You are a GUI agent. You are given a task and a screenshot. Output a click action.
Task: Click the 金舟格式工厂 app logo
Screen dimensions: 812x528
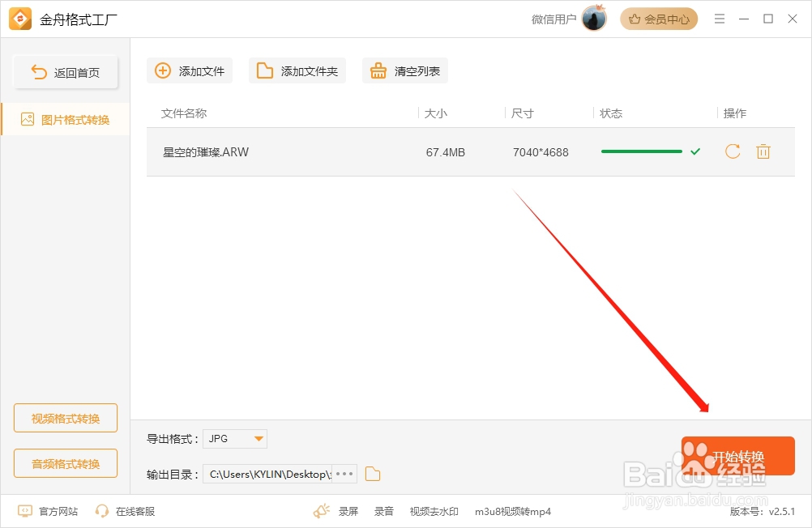coord(19,19)
